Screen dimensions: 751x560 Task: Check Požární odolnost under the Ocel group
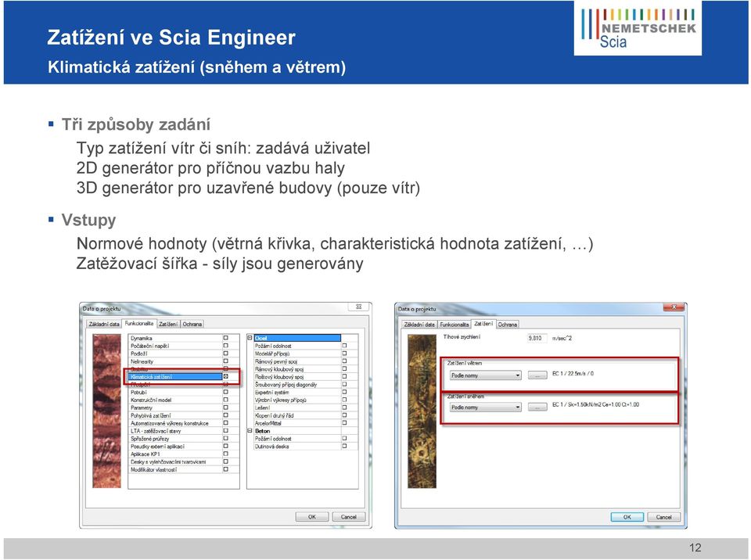pos(344,346)
